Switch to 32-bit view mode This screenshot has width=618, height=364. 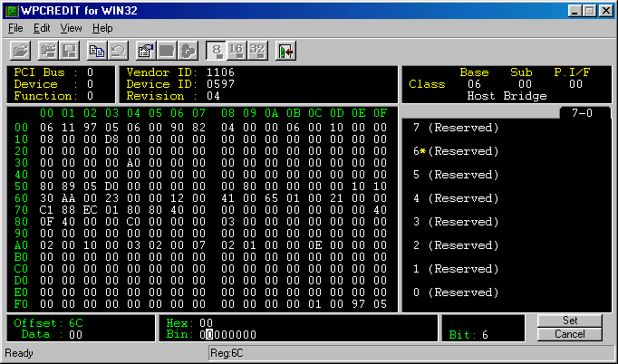pyautogui.click(x=257, y=51)
